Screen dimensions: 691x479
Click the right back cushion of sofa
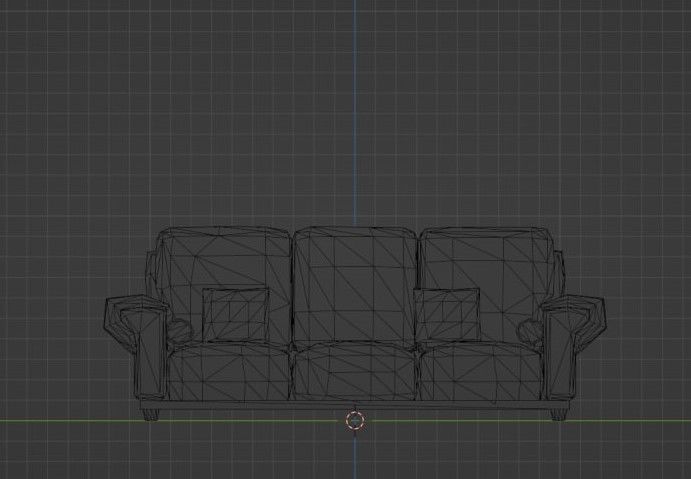click(x=487, y=286)
